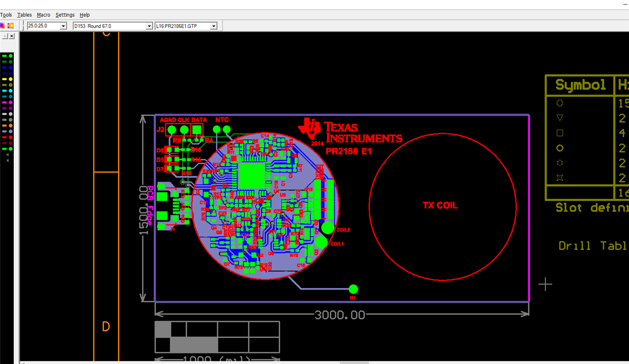Select the olive line layer swatch

(4, 85)
